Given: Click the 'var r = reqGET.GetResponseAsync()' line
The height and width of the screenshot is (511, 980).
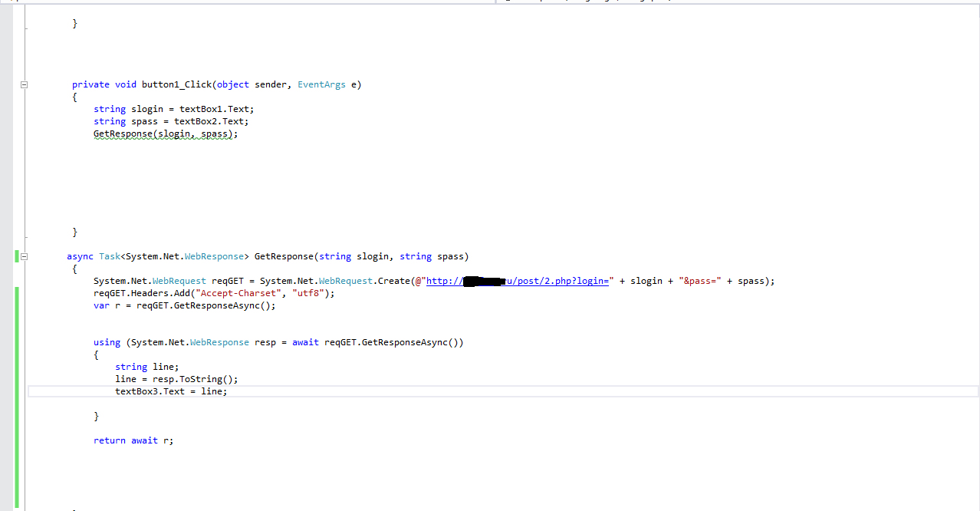Looking at the screenshot, I should (x=184, y=305).
